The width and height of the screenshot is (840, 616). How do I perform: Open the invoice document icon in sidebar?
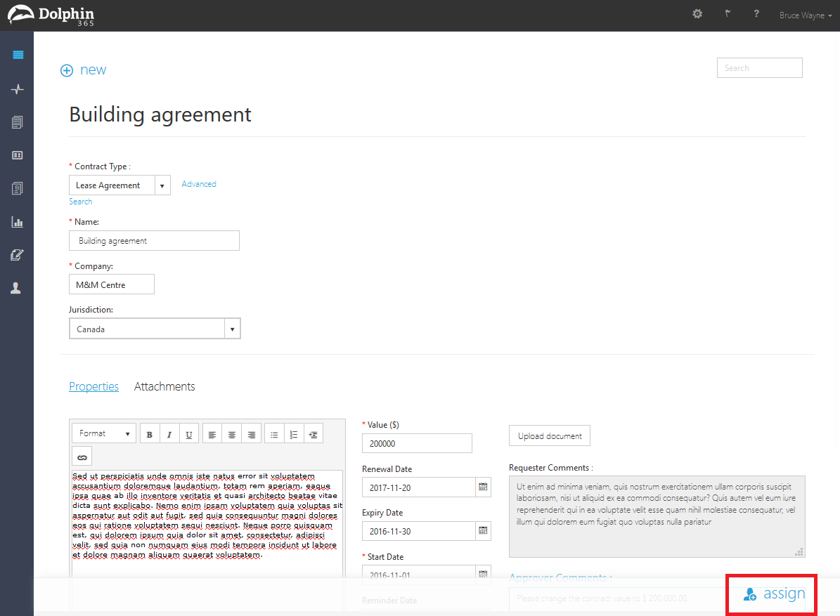(17, 188)
